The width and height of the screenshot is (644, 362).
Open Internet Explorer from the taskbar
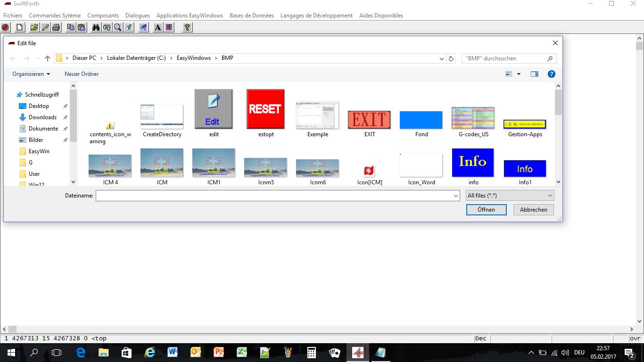click(150, 353)
